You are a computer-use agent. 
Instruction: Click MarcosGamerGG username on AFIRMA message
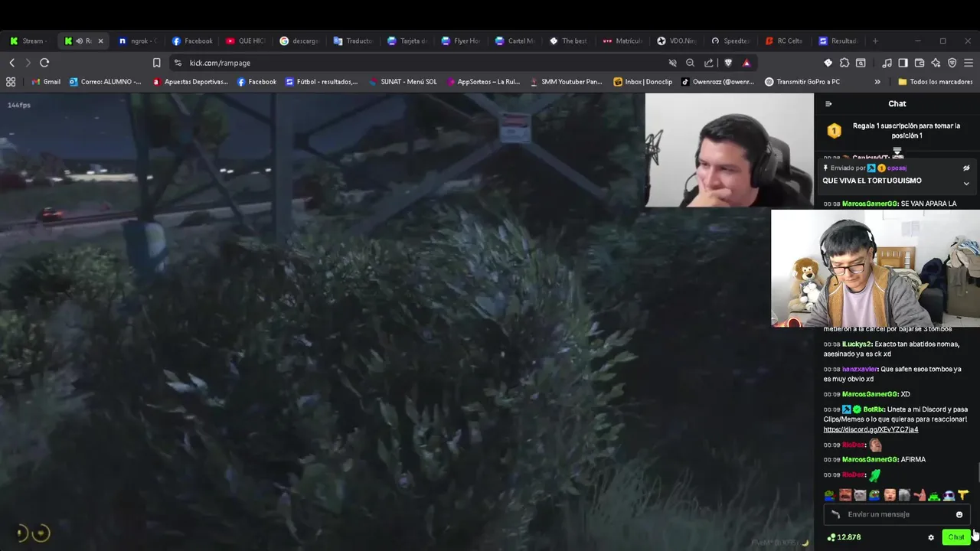[871, 459]
